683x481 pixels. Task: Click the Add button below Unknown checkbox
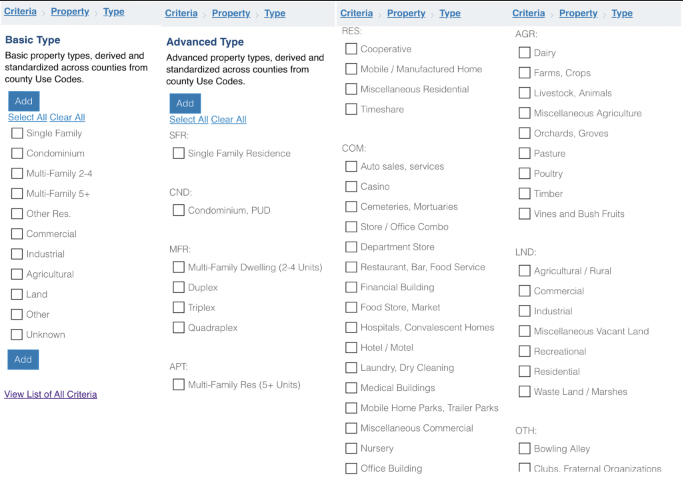(23, 359)
